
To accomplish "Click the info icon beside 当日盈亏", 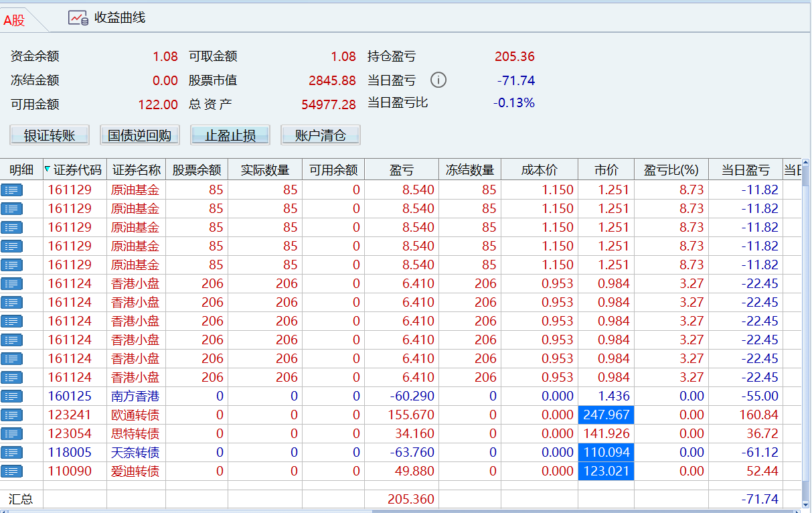I will tap(438, 80).
